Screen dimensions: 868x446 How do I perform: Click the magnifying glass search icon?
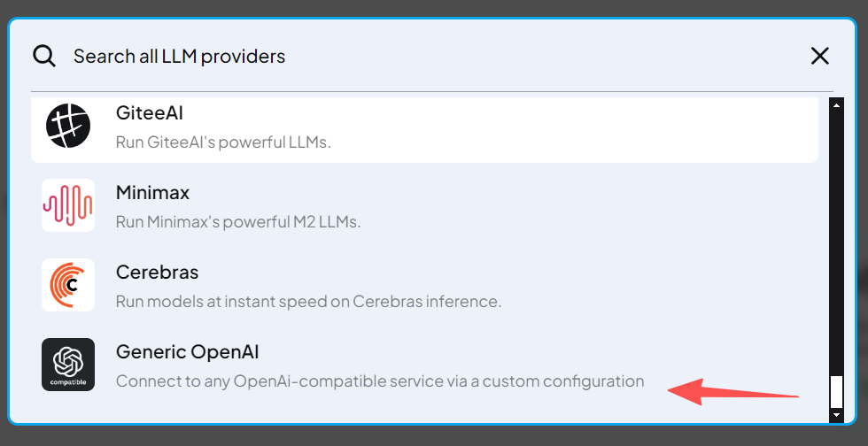click(x=43, y=56)
